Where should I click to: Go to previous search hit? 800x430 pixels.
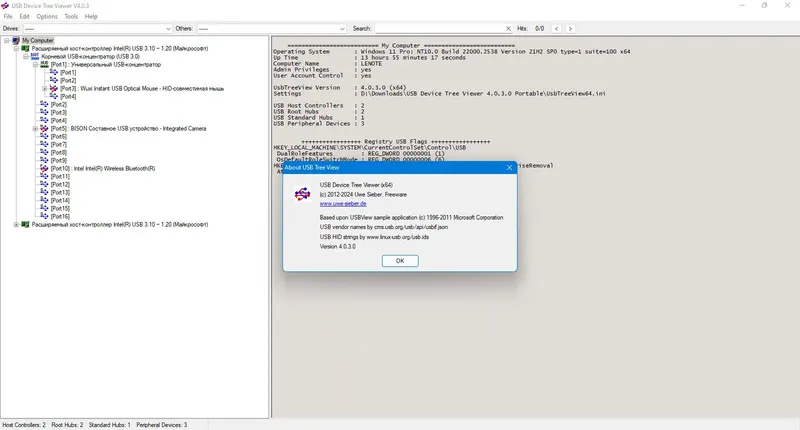557,29
